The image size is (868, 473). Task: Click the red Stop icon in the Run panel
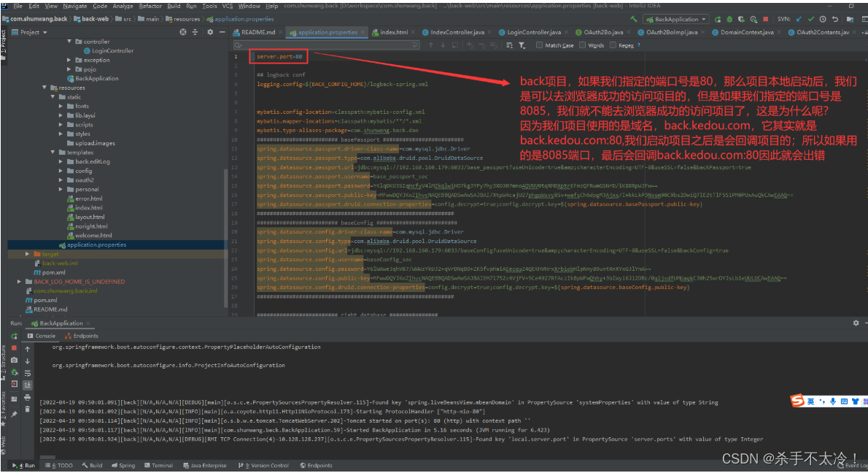[x=15, y=348]
